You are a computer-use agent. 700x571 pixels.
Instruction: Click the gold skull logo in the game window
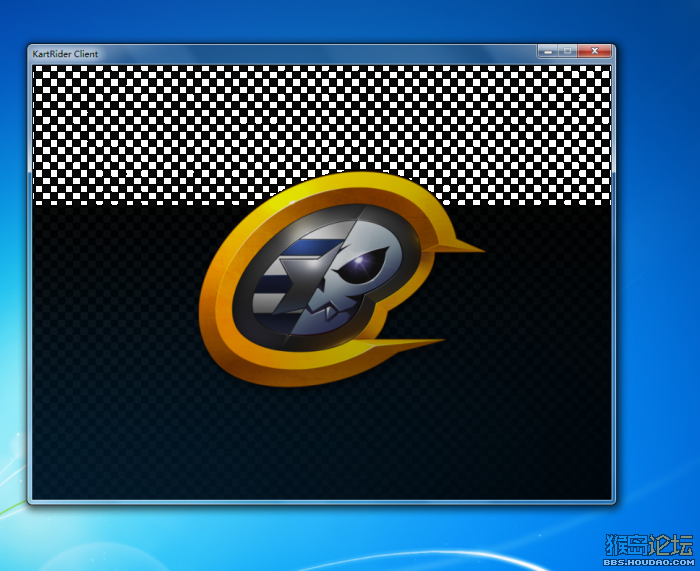pyautogui.click(x=342, y=279)
